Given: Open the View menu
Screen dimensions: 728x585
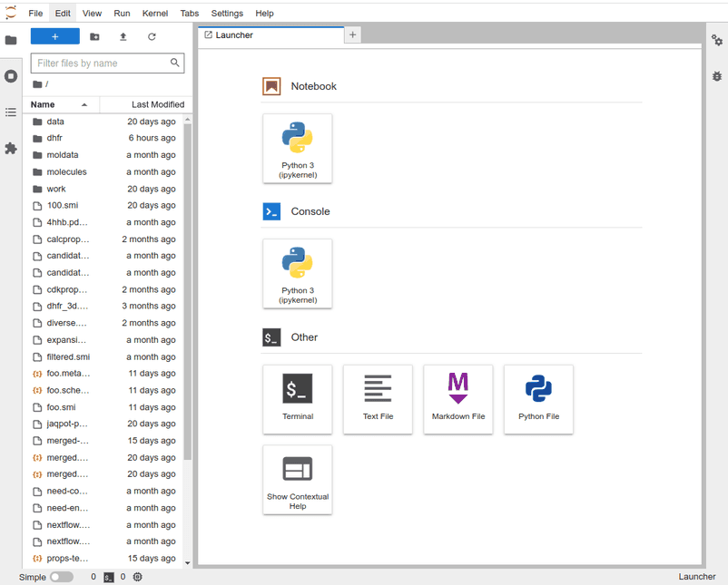Looking at the screenshot, I should click(x=92, y=13).
